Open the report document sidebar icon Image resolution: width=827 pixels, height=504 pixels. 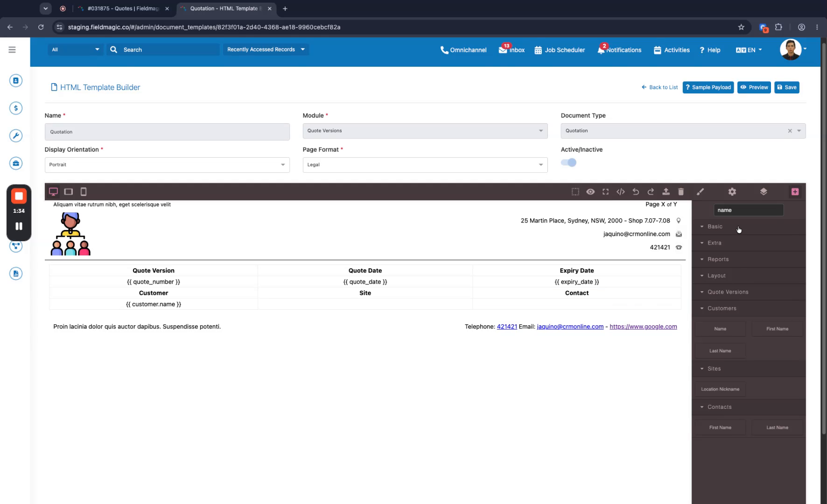coord(16,273)
